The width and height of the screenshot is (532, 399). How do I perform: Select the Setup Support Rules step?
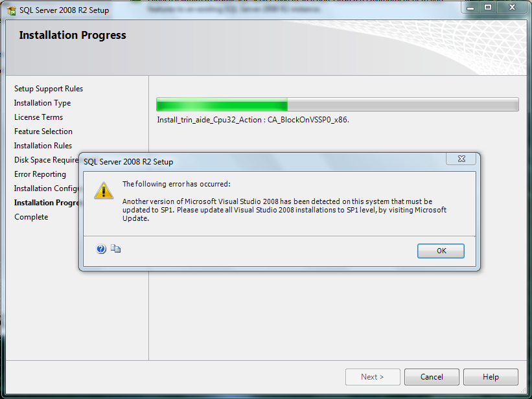(49, 89)
